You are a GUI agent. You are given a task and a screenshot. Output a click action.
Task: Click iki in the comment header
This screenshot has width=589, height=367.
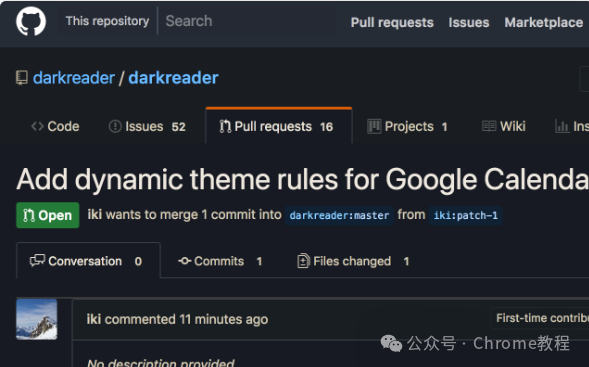pyautogui.click(x=94, y=319)
